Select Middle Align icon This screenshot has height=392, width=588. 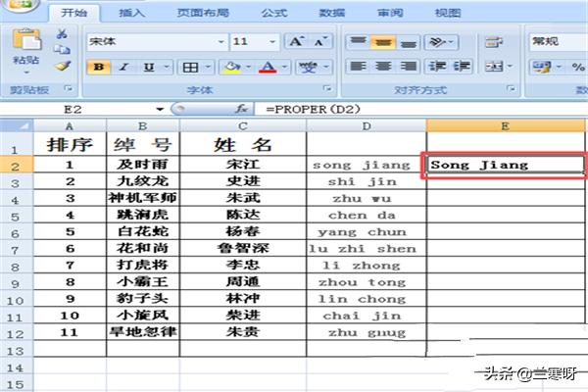[x=383, y=42]
